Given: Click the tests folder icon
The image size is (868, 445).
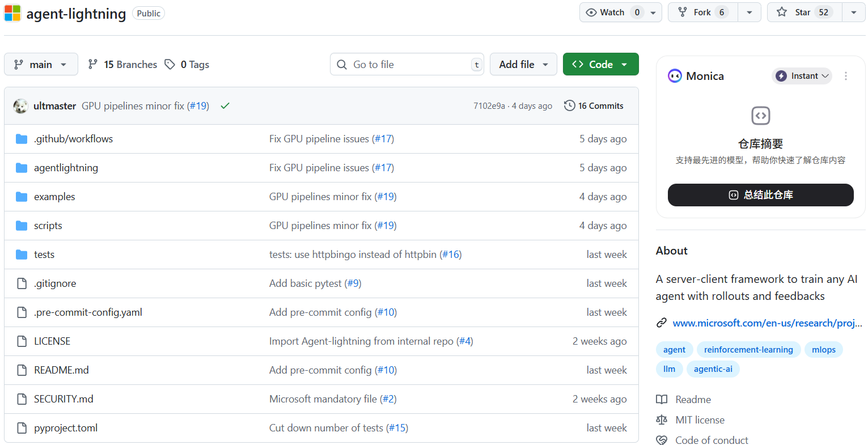Looking at the screenshot, I should (x=22, y=255).
